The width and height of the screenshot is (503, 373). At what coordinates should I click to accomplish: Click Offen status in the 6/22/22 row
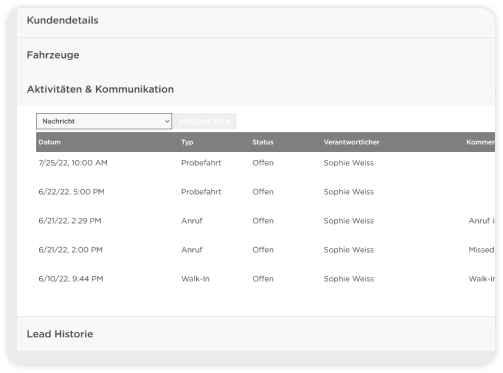pyautogui.click(x=263, y=192)
